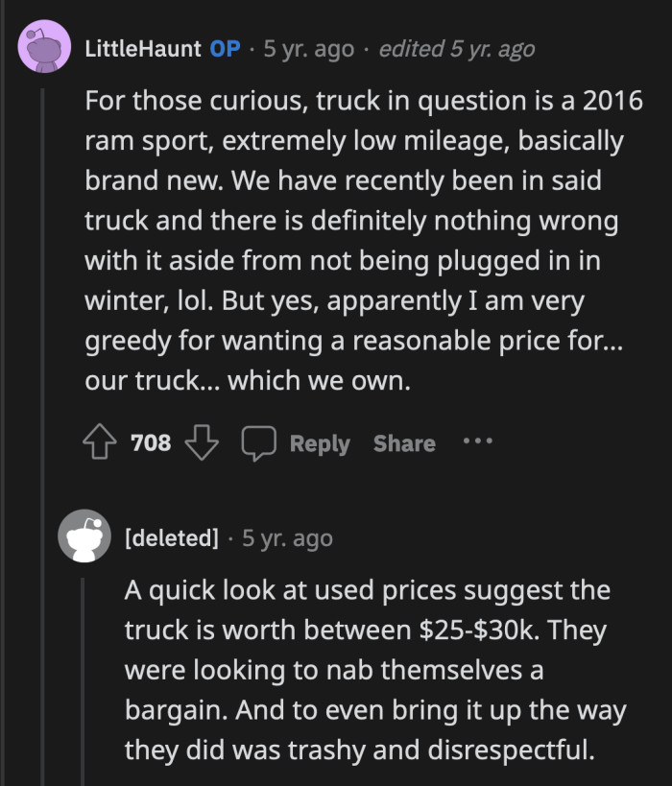
Task: Collapse LittleHaunt's comment using its thread line
Action: tap(42, 288)
